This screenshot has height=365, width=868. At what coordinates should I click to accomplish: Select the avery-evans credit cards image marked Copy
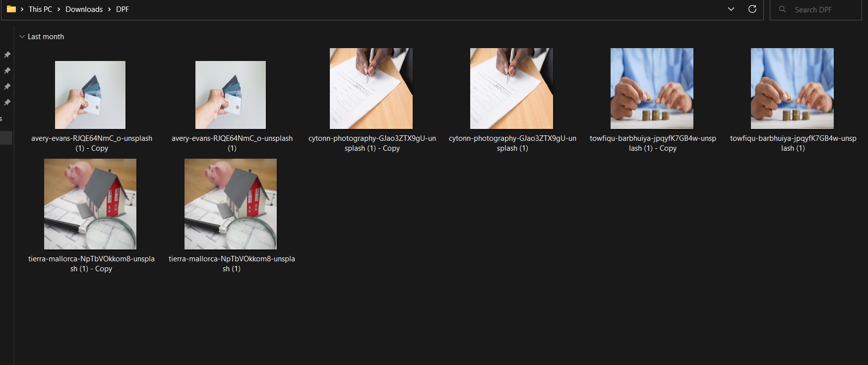(x=90, y=95)
